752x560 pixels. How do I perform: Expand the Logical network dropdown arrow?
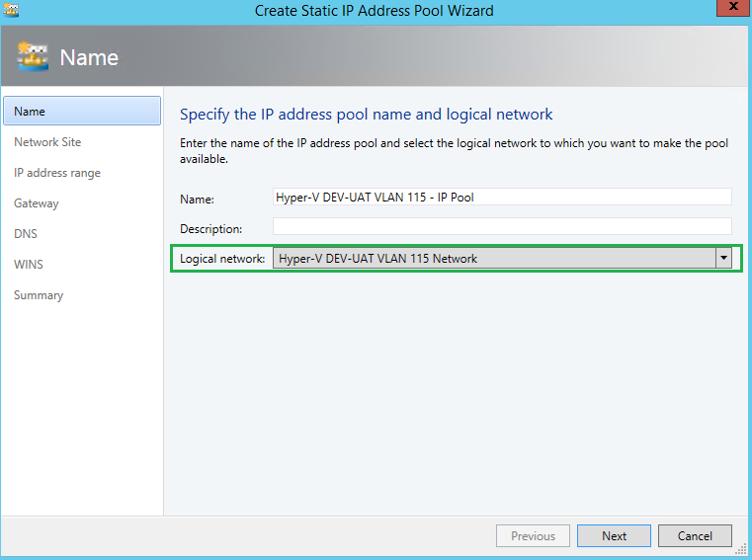click(x=723, y=258)
